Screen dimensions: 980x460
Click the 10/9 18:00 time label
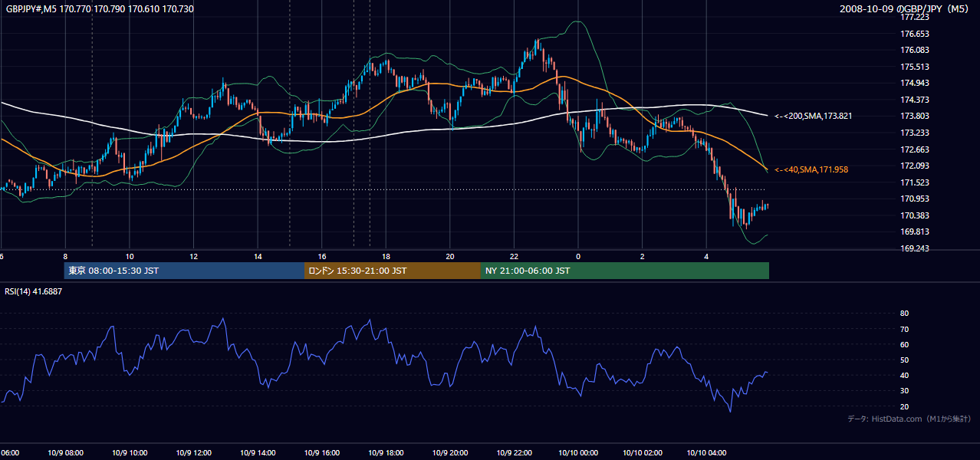(386, 453)
